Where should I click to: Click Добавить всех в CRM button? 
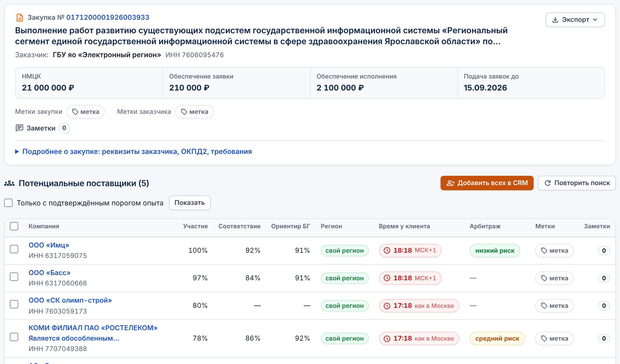[x=487, y=183]
